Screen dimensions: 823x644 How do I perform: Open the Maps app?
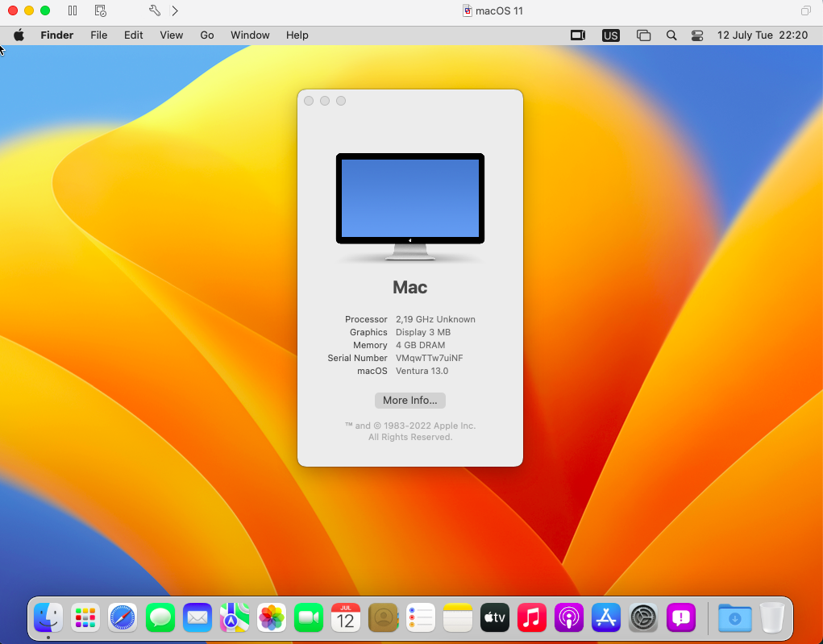pyautogui.click(x=235, y=618)
